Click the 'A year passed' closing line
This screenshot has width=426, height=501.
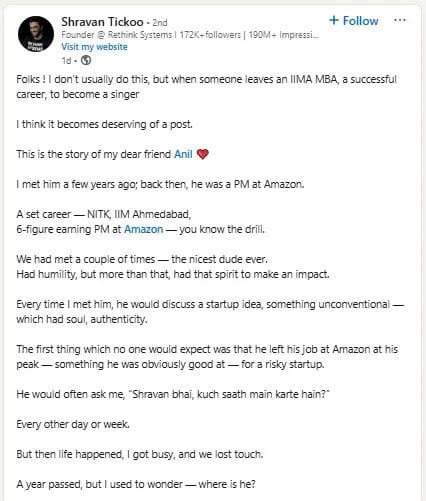[136, 484]
